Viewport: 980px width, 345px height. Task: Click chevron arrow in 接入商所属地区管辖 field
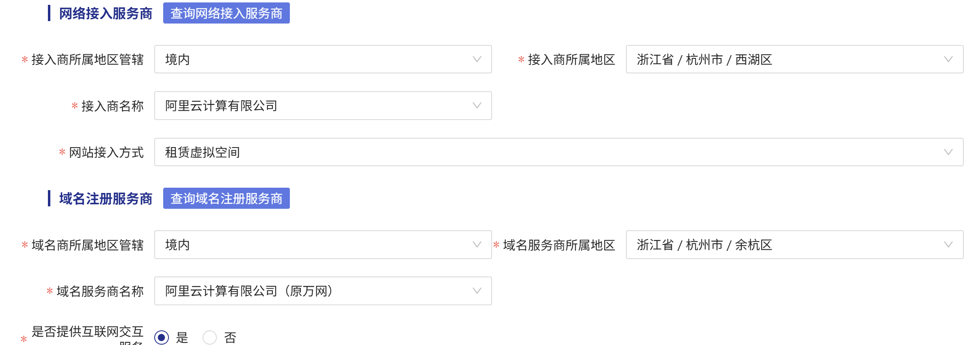477,60
